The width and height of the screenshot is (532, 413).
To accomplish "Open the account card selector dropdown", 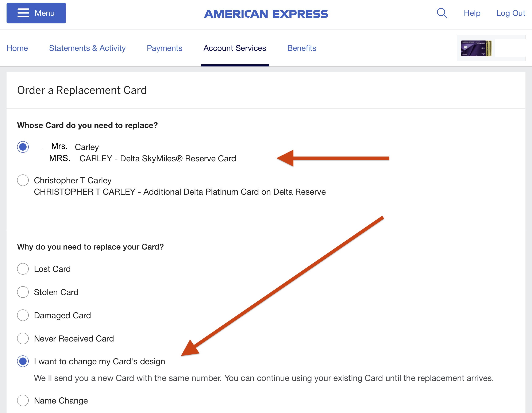I will [491, 48].
